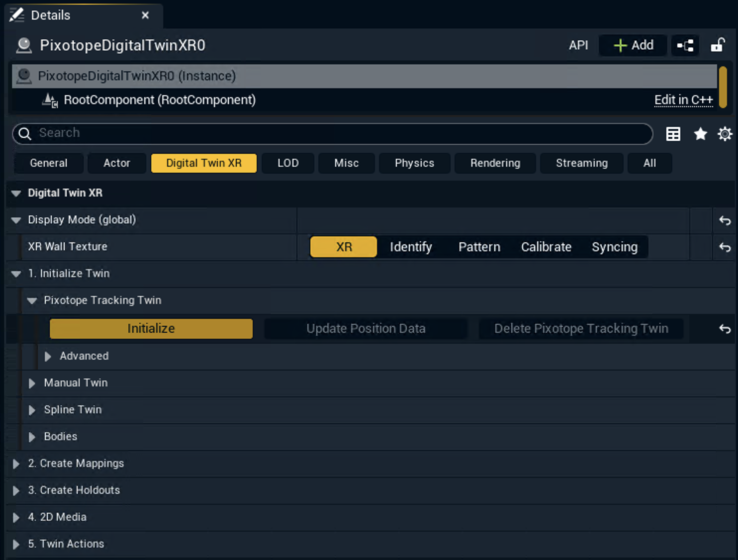Switch to the Rendering filter tab
The height and width of the screenshot is (560, 738).
pos(495,163)
